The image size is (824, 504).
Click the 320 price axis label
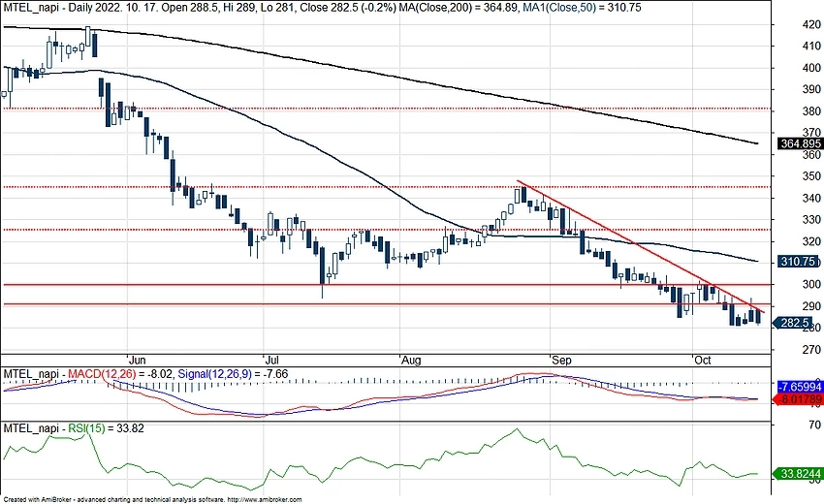pos(811,241)
